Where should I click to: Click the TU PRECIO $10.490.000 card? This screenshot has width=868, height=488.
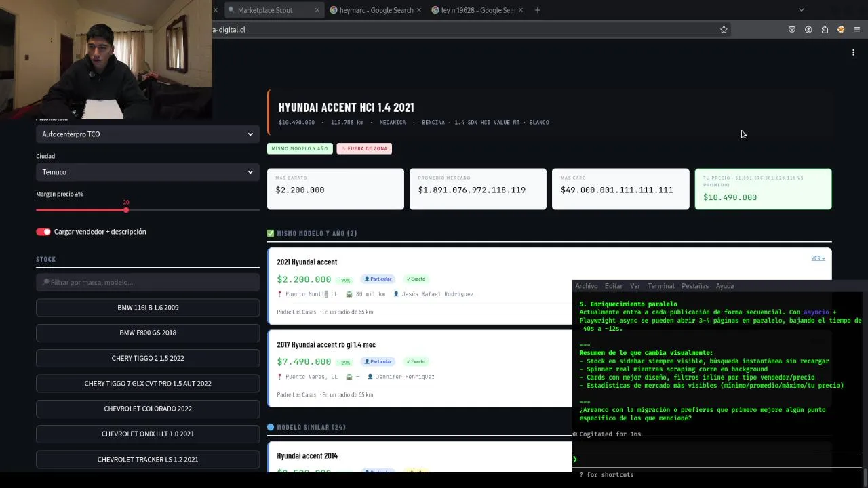coord(764,189)
